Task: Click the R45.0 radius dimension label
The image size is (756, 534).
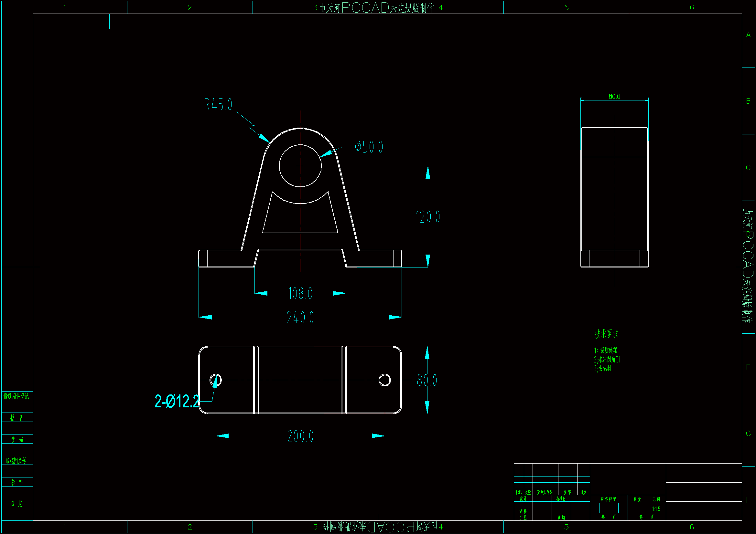Action: (x=218, y=105)
